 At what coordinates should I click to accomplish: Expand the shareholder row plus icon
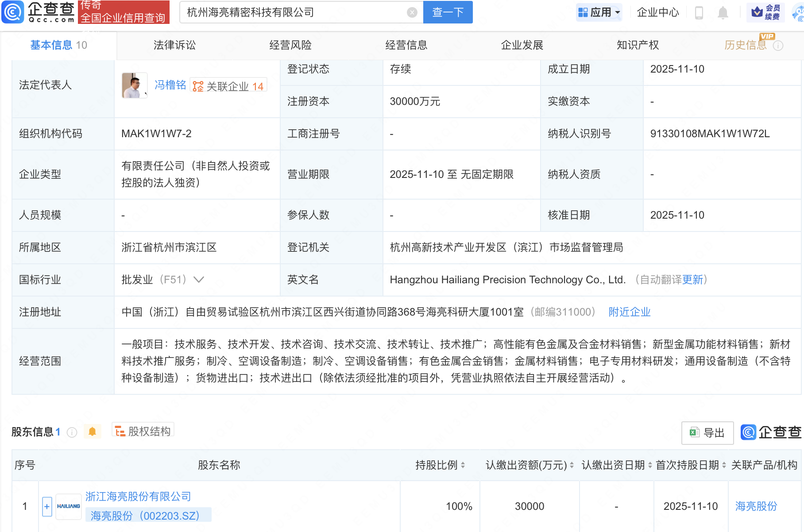(47, 506)
